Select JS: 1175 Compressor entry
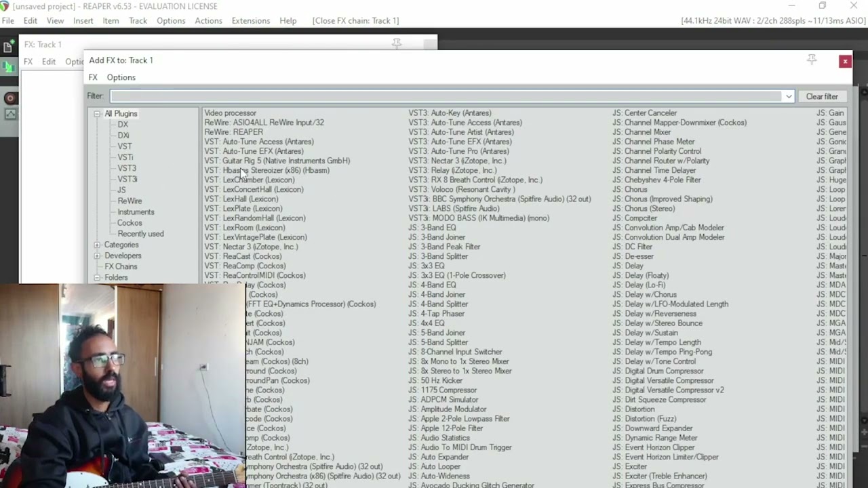Viewport: 868px width, 488px height. click(442, 390)
